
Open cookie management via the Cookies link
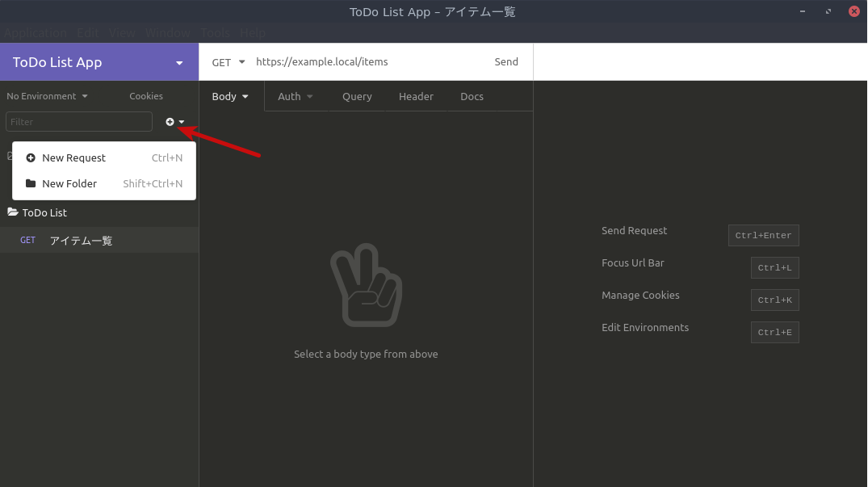pos(145,95)
